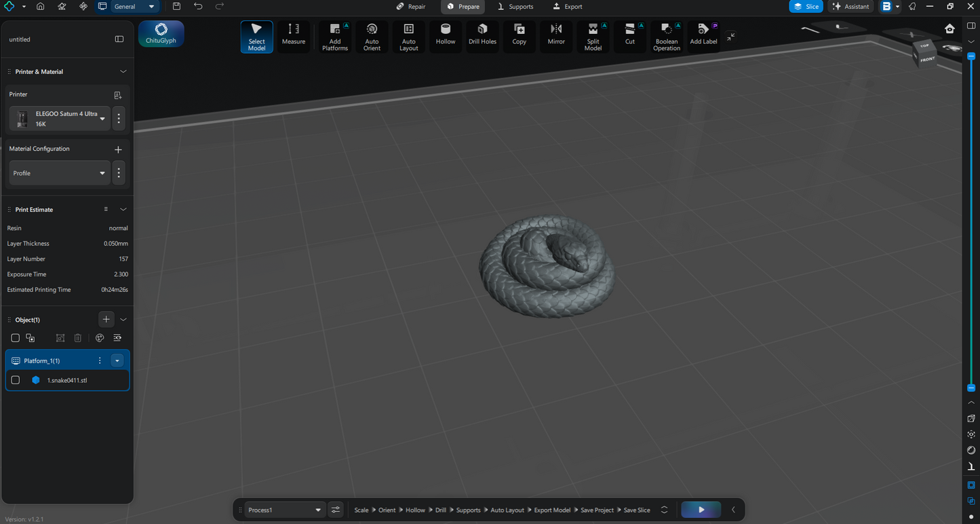Click the Add Platforms tool
This screenshot has height=524, width=980.
(335, 37)
